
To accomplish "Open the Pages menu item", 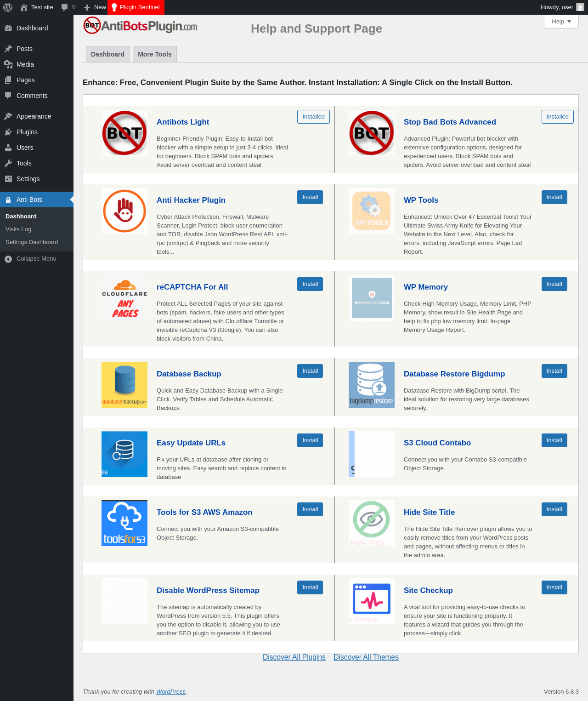I will coord(37,80).
